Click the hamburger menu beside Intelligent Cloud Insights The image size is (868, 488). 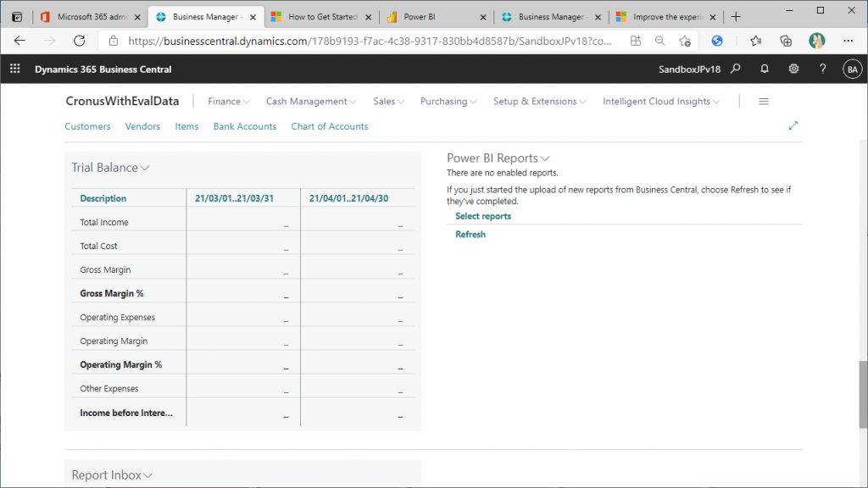pyautogui.click(x=764, y=102)
